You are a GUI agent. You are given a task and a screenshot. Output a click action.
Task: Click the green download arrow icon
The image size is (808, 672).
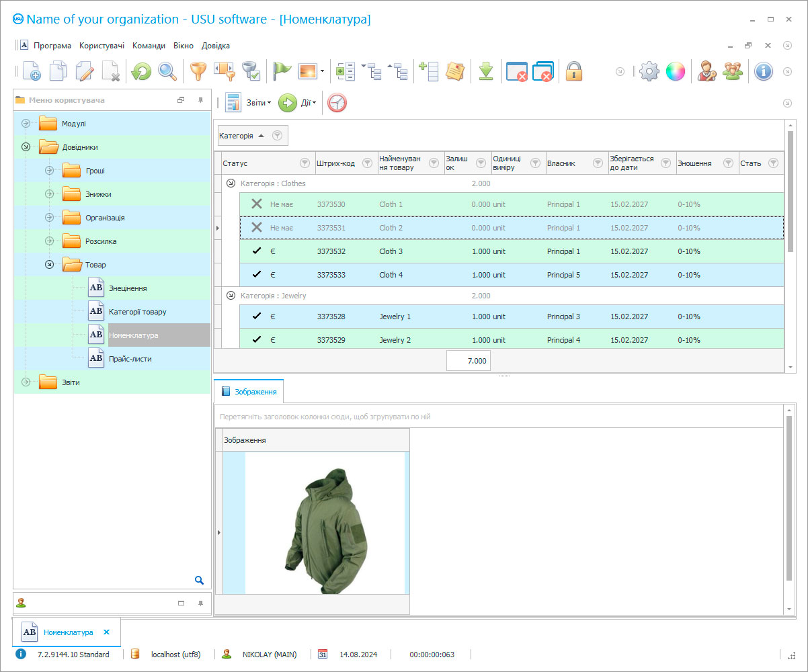[487, 71]
